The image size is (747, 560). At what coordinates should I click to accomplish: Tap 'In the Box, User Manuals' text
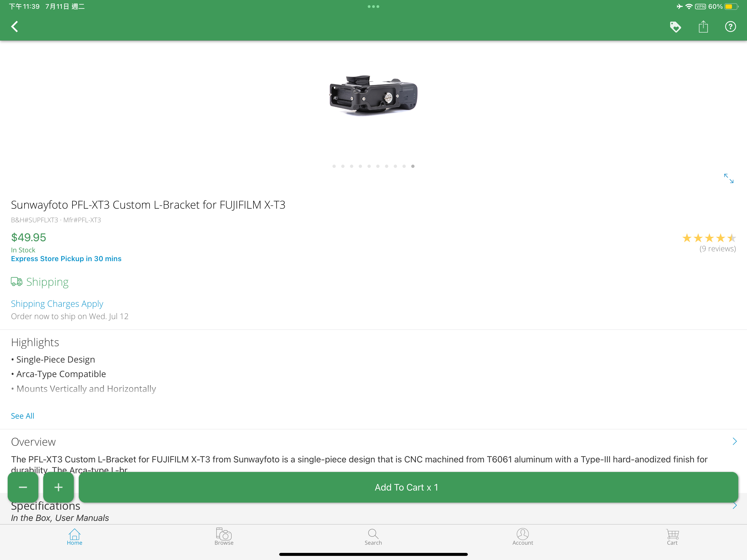point(60,518)
